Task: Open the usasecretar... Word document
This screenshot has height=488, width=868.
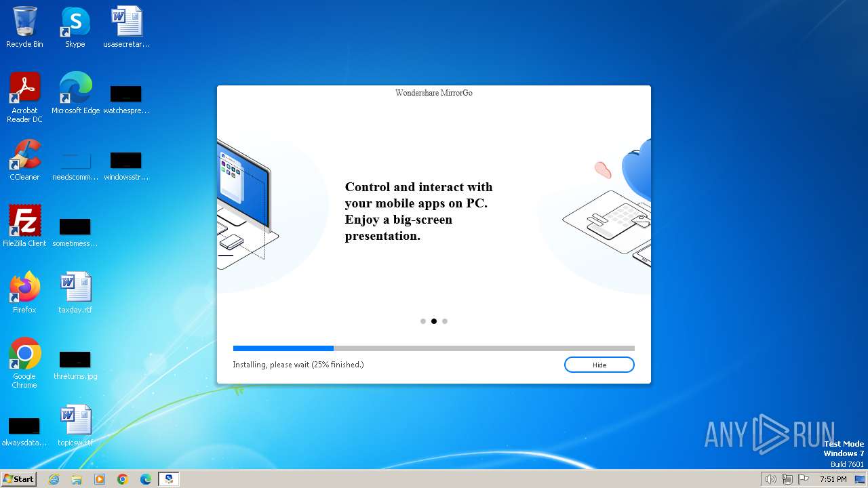Action: (126, 27)
